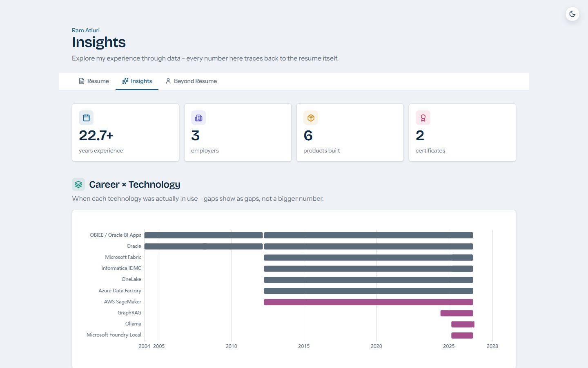
Task: Click the "2015" year axis tick
Action: [304, 346]
